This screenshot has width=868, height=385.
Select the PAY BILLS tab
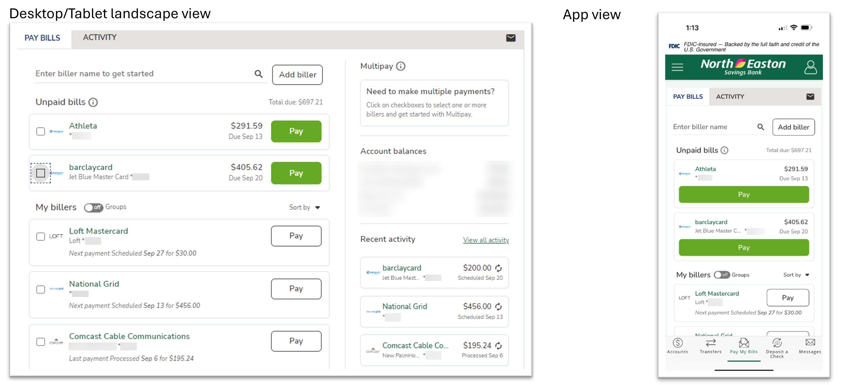coord(43,37)
